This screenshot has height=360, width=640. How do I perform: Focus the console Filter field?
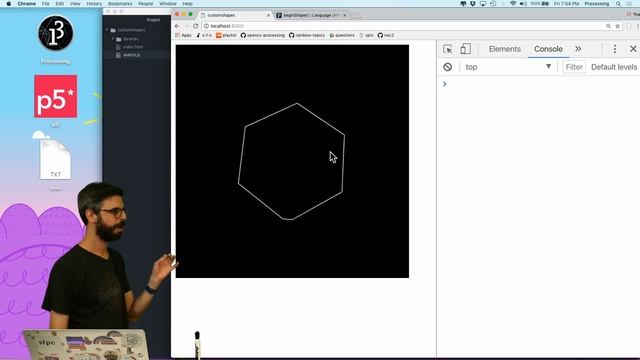(x=573, y=67)
